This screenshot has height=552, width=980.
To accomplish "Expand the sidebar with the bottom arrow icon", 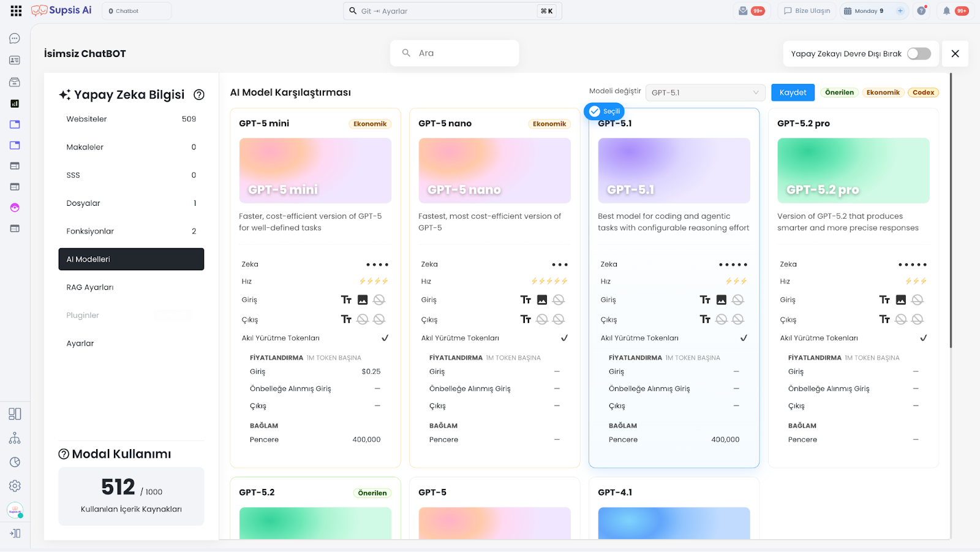I will [x=15, y=534].
